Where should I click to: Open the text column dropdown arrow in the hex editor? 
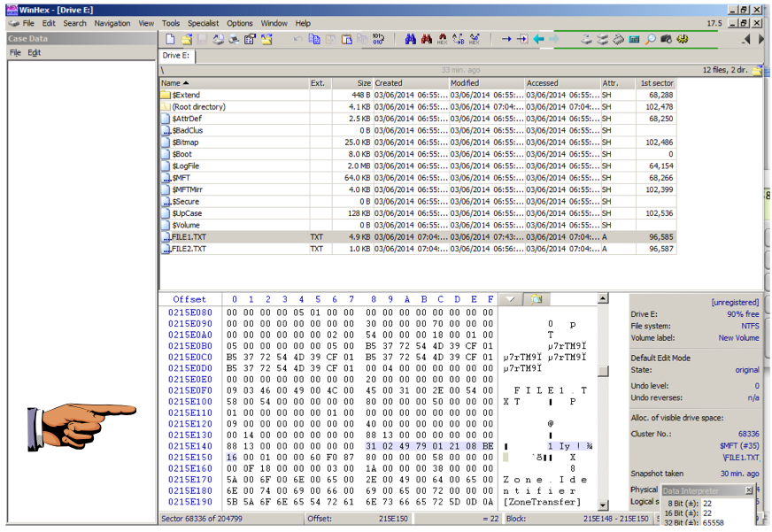(509, 299)
